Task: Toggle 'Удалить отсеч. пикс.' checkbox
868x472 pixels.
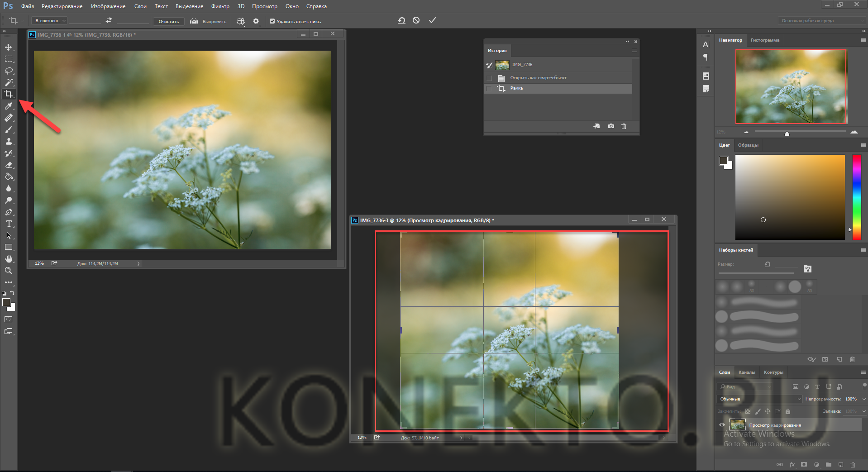Action: pos(272,21)
